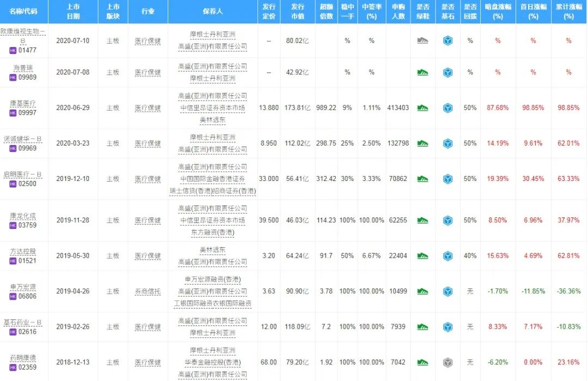This screenshot has height=381, width=588.
Task: Open sponsor link 华泰金融控股(香港)
Action: pos(213,362)
